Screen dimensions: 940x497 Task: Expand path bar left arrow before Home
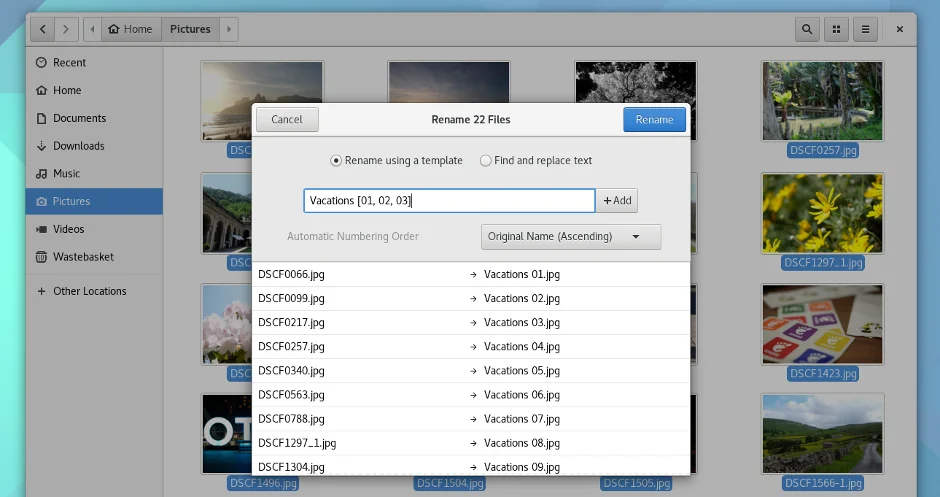(93, 29)
